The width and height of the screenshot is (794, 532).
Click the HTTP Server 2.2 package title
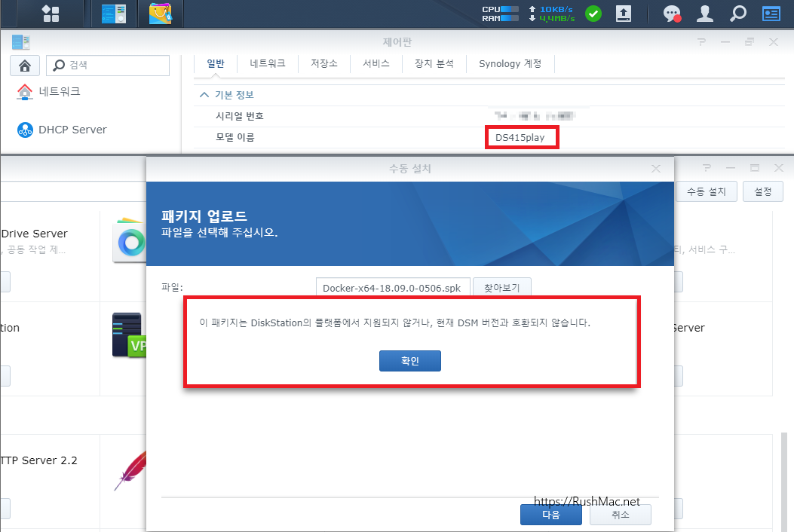coord(39,460)
